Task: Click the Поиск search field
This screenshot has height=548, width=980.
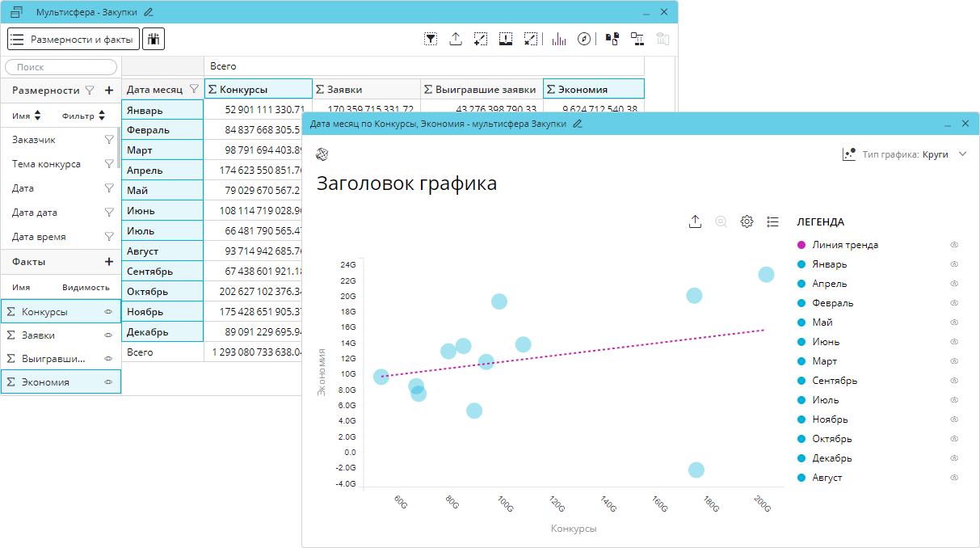Action: pyautogui.click(x=61, y=67)
